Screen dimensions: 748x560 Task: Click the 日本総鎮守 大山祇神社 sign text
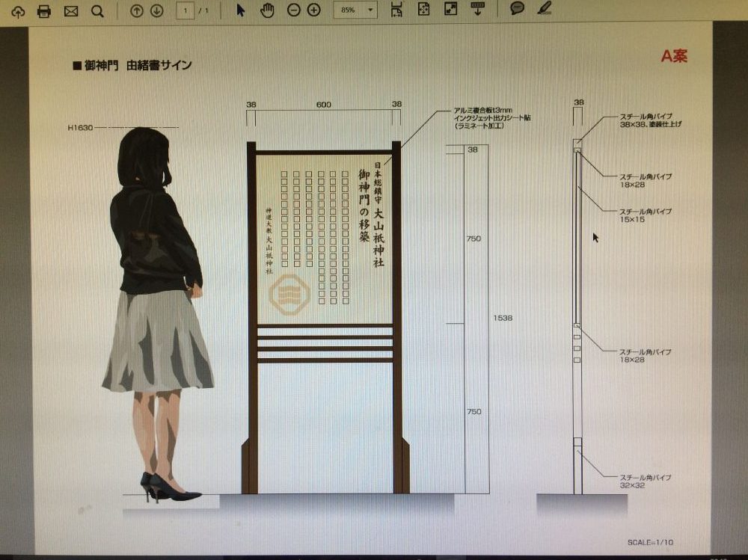[378, 214]
